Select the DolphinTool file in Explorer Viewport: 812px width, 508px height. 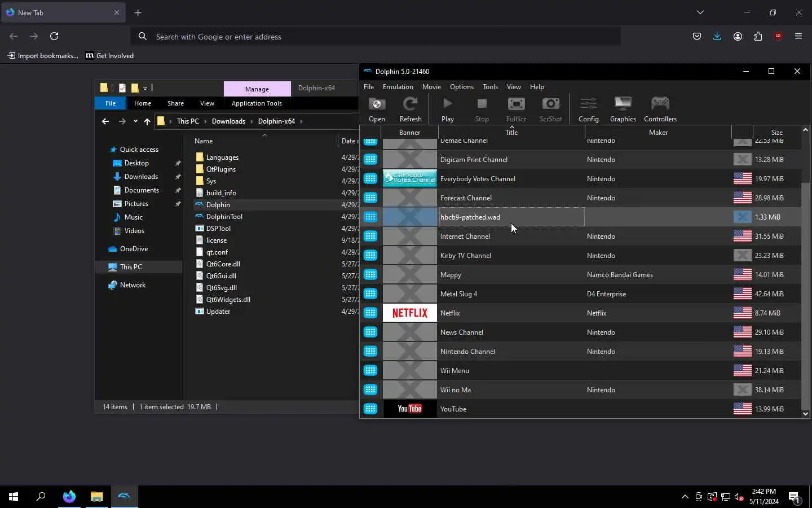pos(224,217)
